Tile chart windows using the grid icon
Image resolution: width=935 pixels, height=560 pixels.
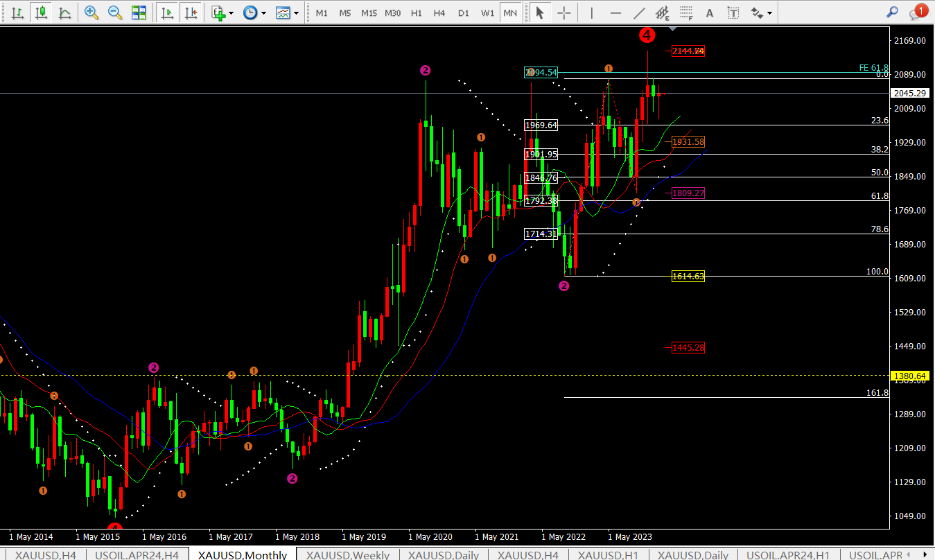tap(139, 12)
